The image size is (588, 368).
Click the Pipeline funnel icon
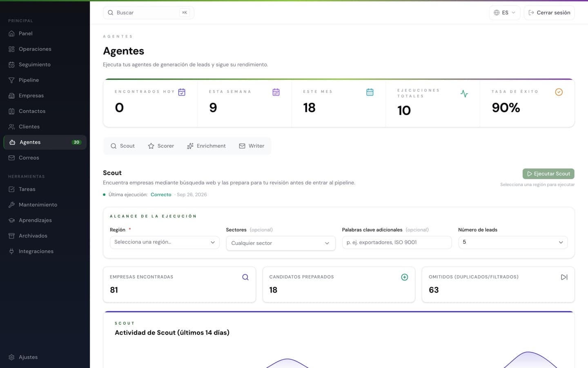pyautogui.click(x=11, y=80)
